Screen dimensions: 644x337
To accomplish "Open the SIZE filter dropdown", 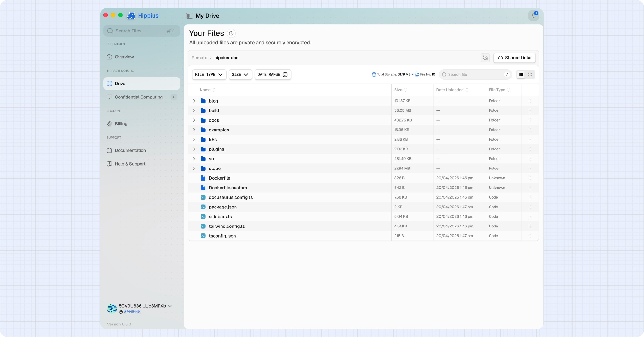I will [x=240, y=74].
